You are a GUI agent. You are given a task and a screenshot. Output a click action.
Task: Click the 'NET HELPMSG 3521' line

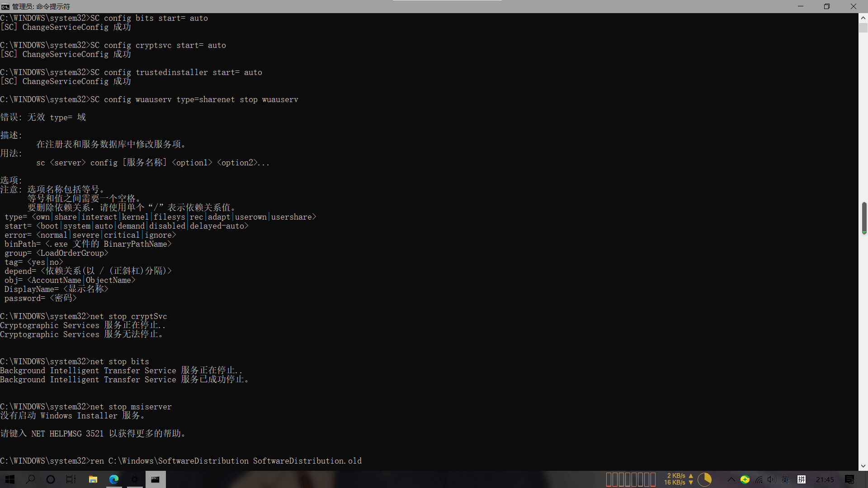(93, 434)
